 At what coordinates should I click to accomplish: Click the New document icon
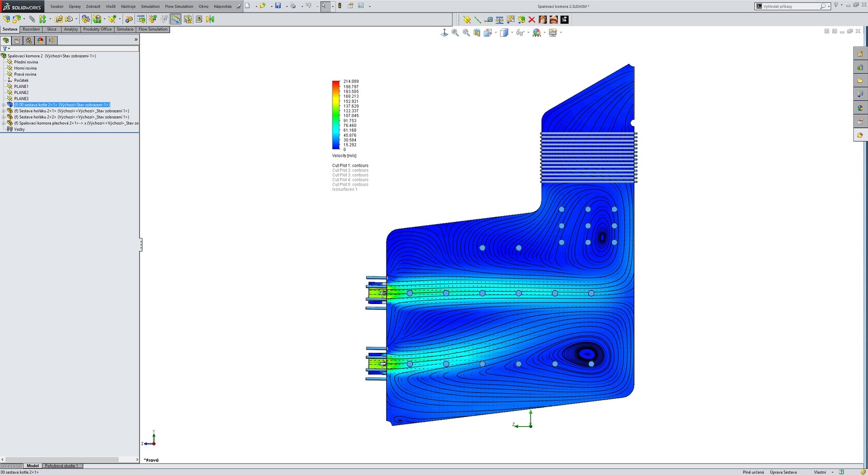(x=247, y=5)
